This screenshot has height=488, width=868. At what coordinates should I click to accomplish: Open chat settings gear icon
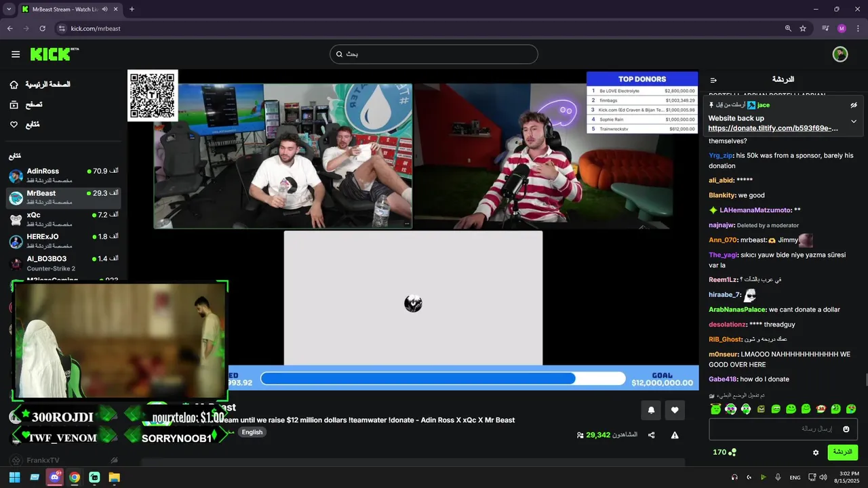click(816, 452)
